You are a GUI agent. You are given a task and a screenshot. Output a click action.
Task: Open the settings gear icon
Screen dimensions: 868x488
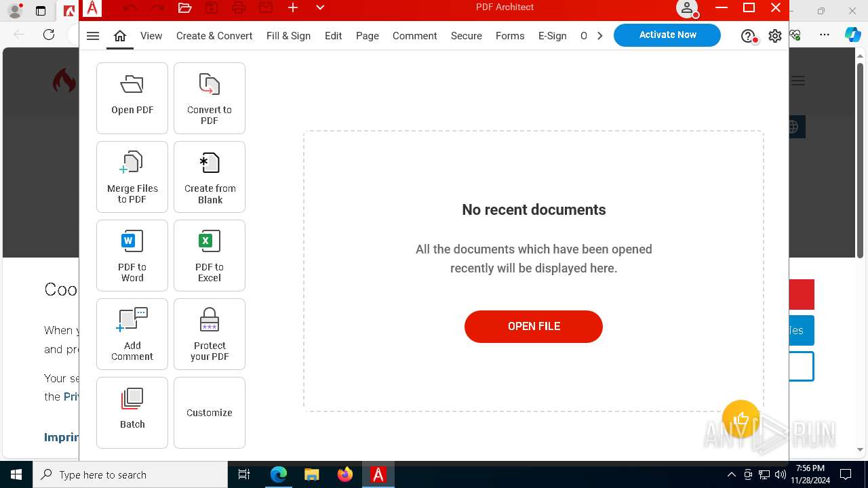point(775,36)
